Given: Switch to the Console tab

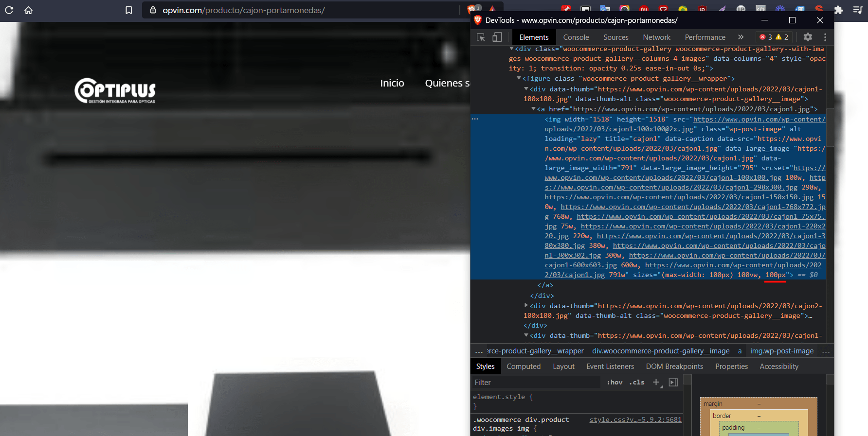Looking at the screenshot, I should (x=576, y=37).
